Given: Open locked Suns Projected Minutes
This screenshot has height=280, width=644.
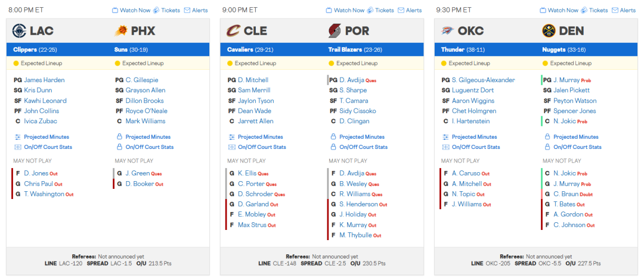Looking at the screenshot, I should coord(147,137).
